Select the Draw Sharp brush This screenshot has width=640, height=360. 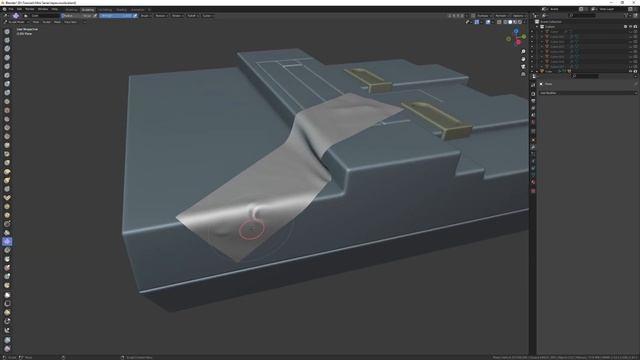7,40
